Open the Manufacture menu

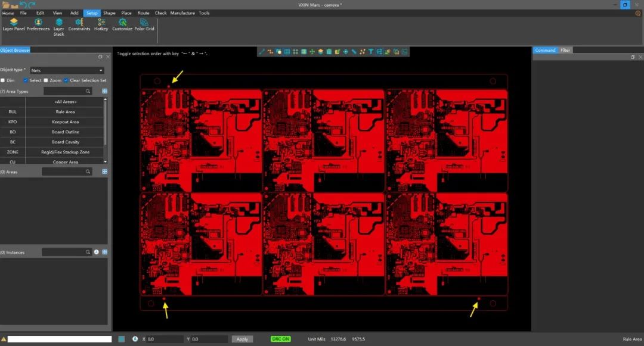click(182, 13)
